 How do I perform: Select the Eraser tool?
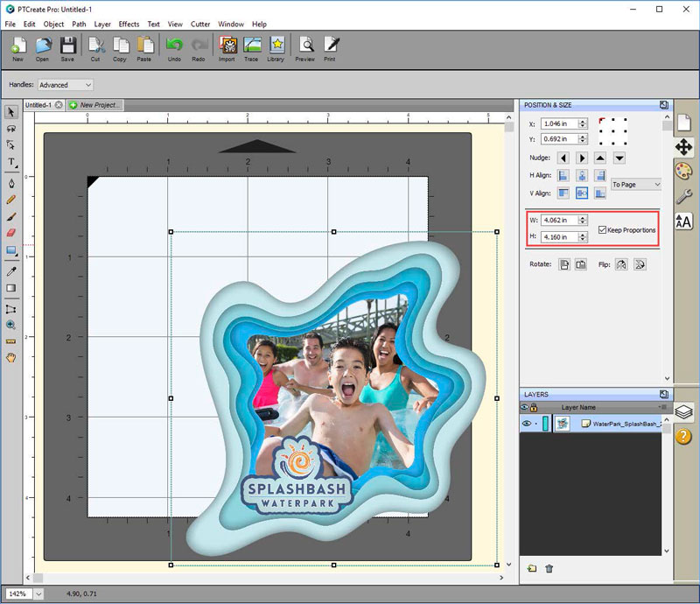click(x=11, y=233)
